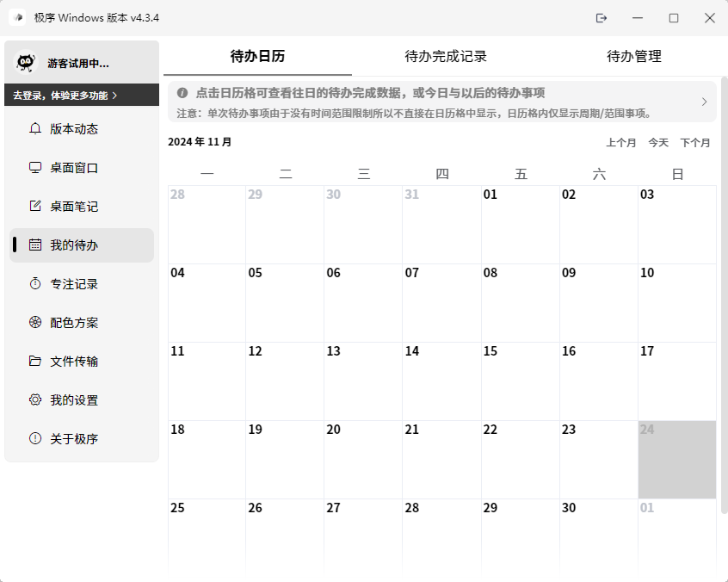Go to previous month with 上个月
Screen dimensions: 728x582
click(x=620, y=143)
